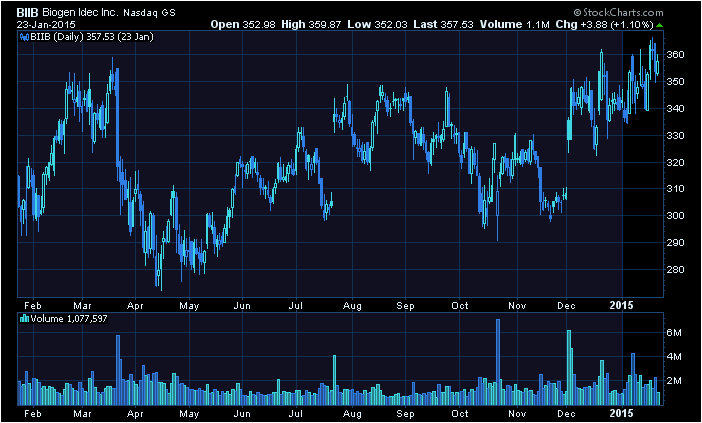
Task: Click 'Apr' label under the price panel
Action: point(135,306)
